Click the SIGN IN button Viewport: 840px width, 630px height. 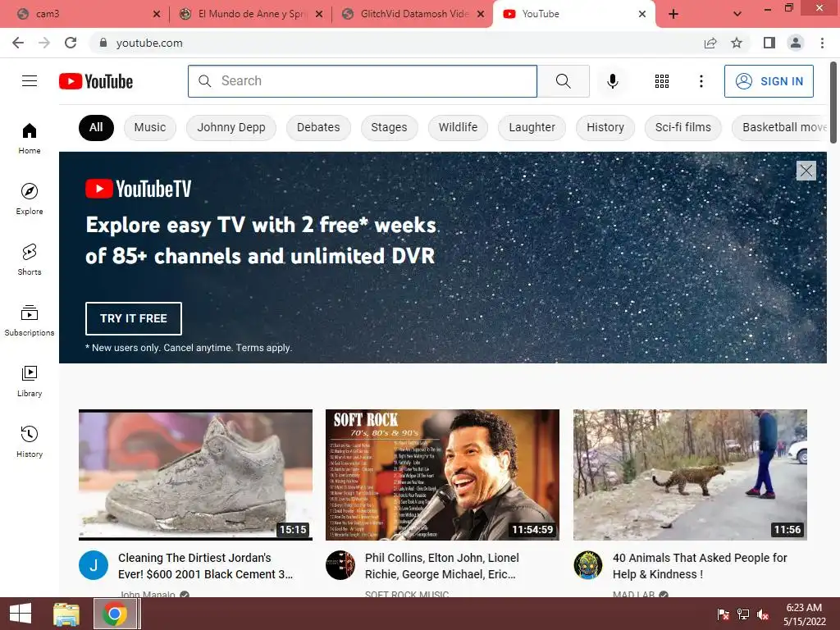click(769, 81)
